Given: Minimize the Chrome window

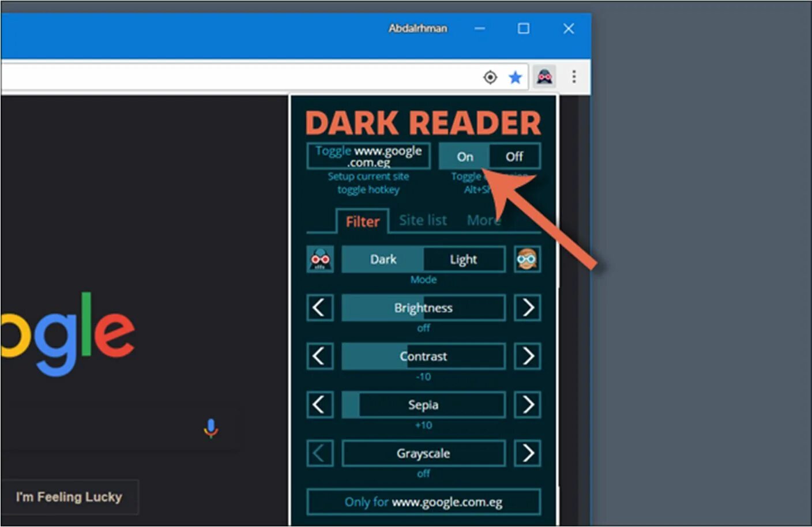Looking at the screenshot, I should (480, 28).
